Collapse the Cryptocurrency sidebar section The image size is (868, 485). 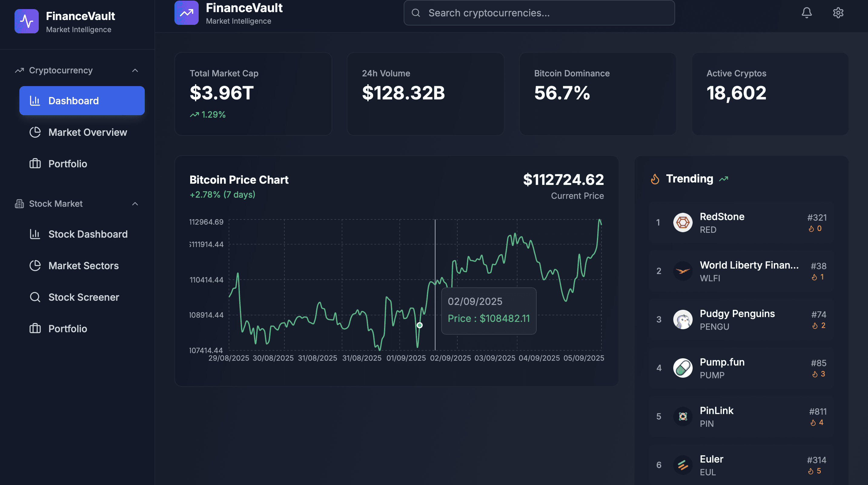pyautogui.click(x=135, y=71)
